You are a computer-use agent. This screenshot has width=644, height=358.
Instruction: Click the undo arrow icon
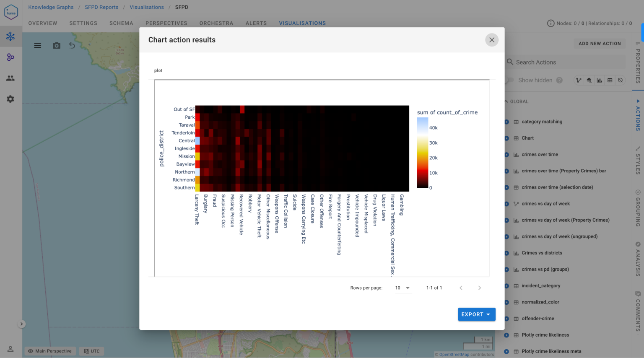[72, 46]
